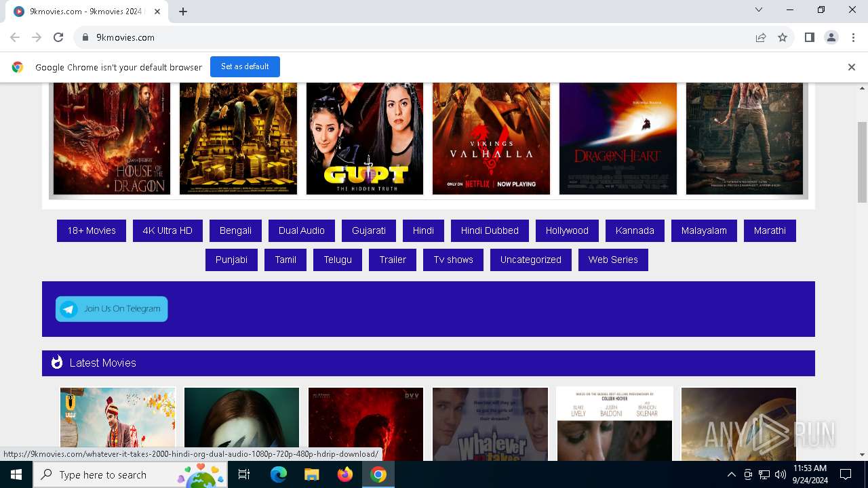
Task: Open Vikings Valhalla poster
Action: coord(491,138)
